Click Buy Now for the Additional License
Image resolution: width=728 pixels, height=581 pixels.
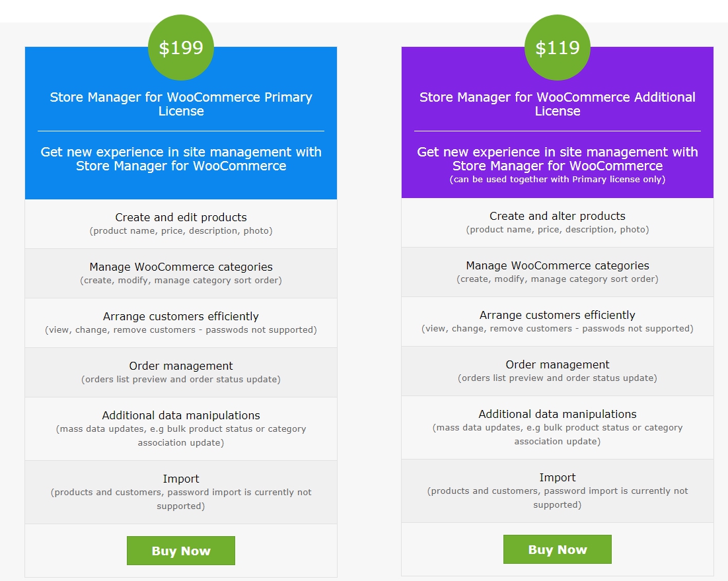(x=557, y=549)
